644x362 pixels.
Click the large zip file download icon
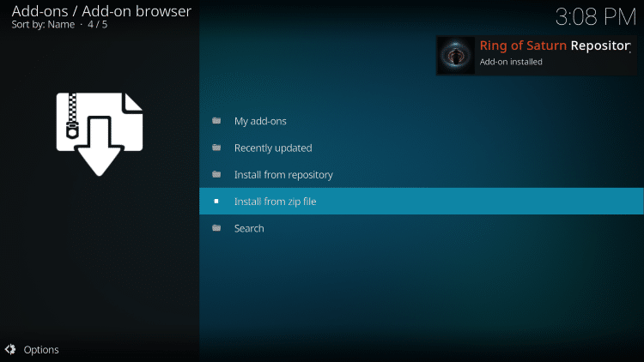click(100, 133)
